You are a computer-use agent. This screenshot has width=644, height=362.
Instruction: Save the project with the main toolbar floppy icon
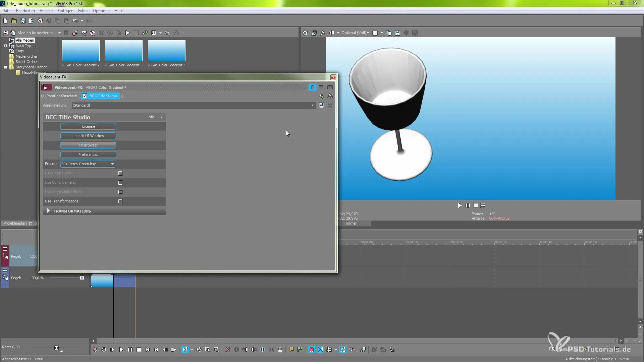point(23,21)
